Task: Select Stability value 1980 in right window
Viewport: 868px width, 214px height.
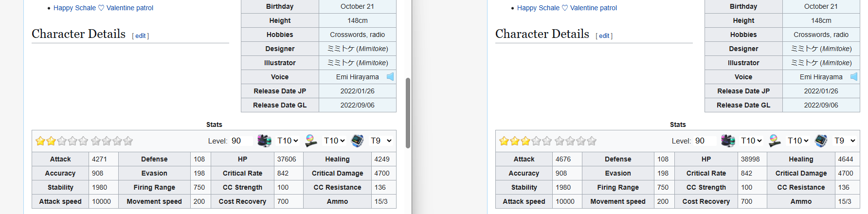Action: [563, 187]
